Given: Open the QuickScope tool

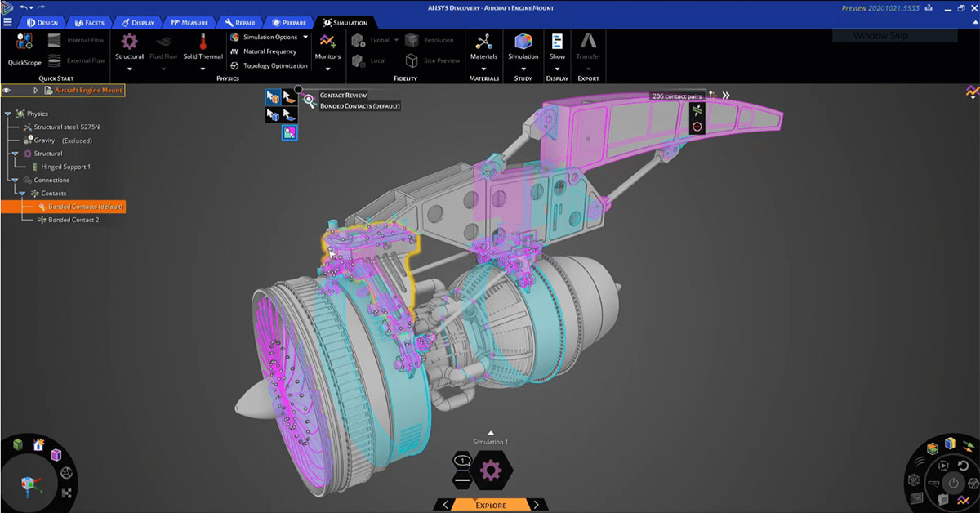Looking at the screenshot, I should pos(23,45).
